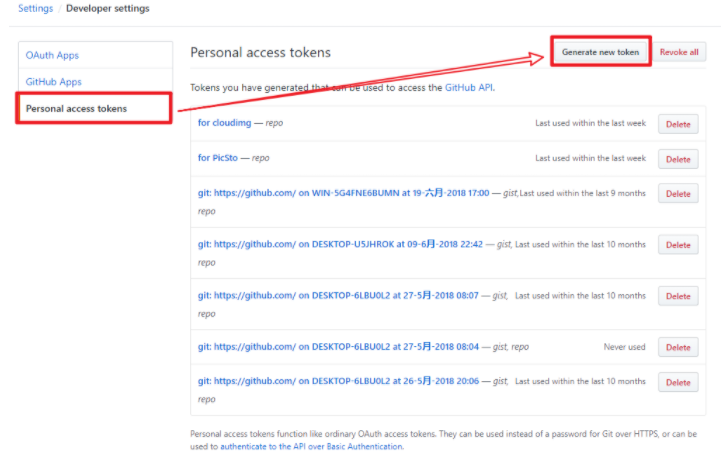
Task: Open DESKTOP-6LBU0L2 token dated 26-5月-2018 20:06
Action: 338,381
